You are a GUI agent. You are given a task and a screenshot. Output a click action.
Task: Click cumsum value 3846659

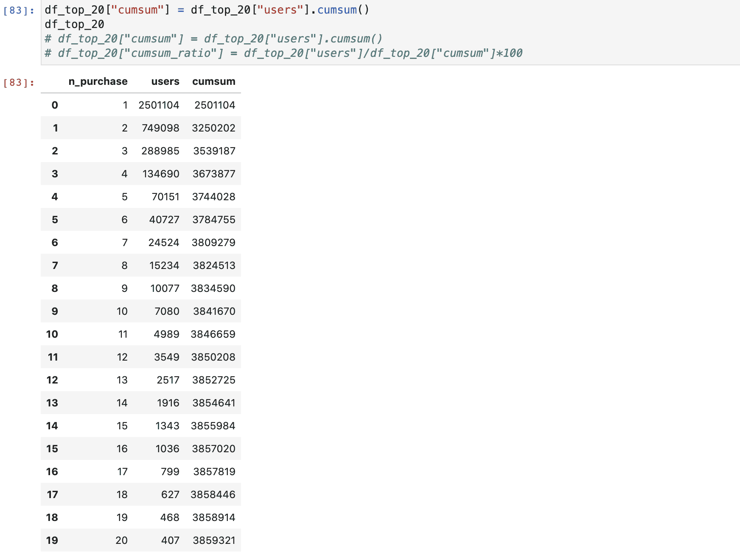213,334
